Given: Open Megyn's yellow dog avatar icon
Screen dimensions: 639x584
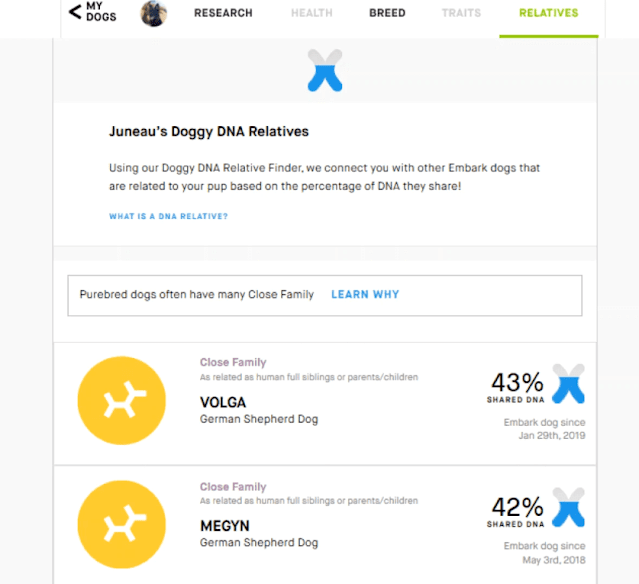Looking at the screenshot, I should (x=121, y=524).
